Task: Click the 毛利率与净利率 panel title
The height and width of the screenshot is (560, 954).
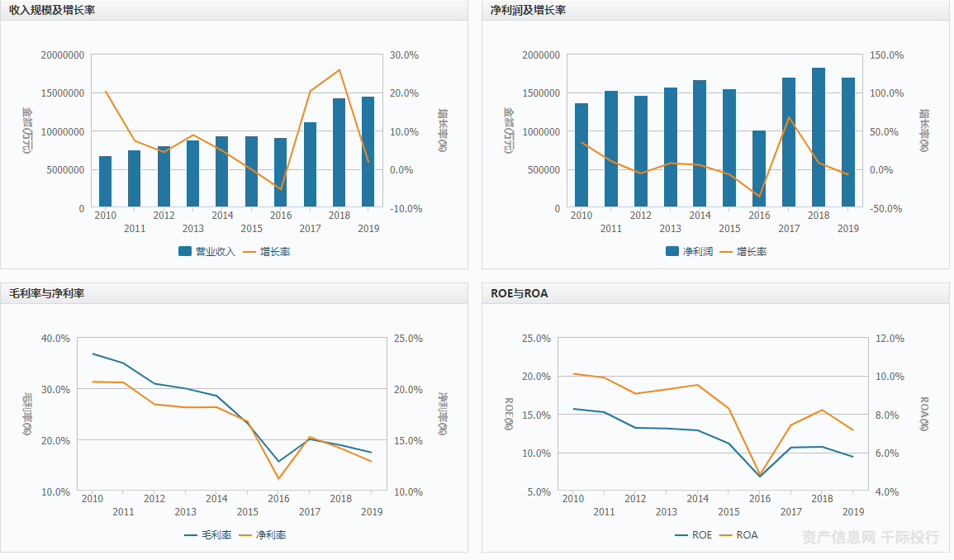Action: point(47,293)
